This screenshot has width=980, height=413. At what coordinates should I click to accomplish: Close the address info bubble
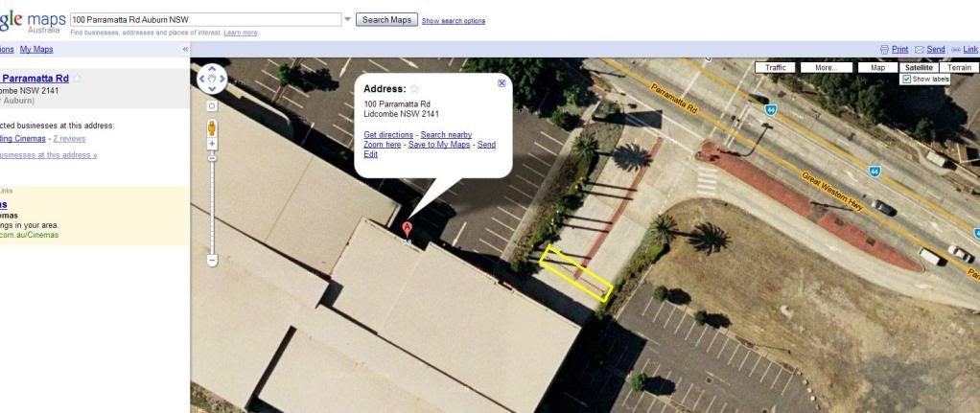coord(502,83)
